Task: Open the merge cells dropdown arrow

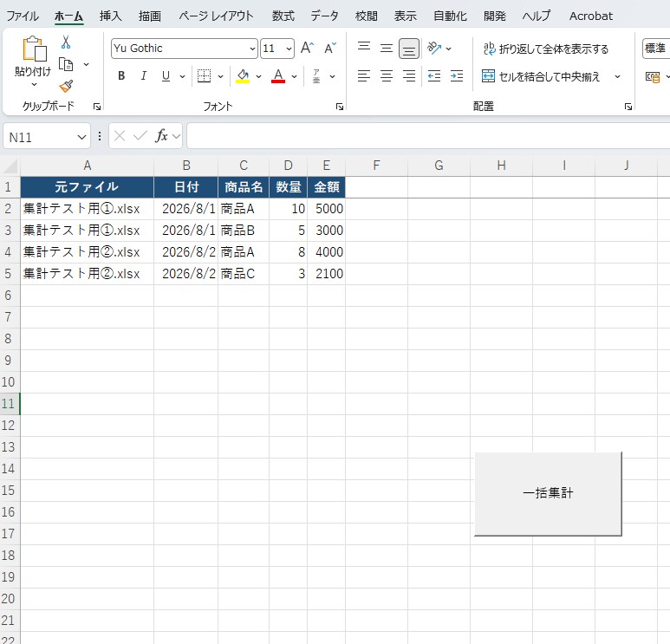Action: [617, 76]
